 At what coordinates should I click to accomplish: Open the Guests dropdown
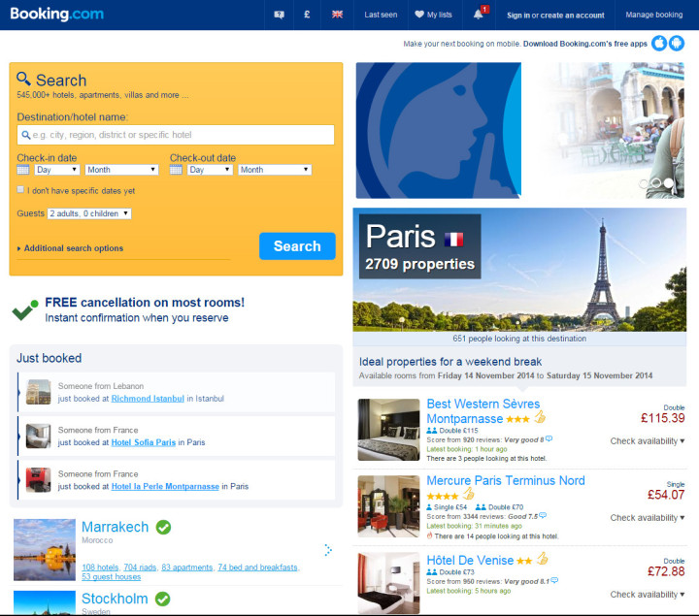(89, 213)
